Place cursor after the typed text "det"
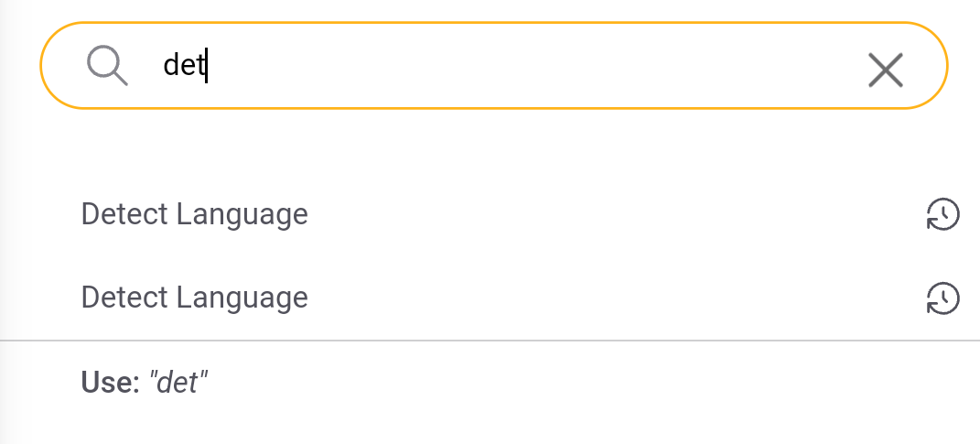Screen dimensions: 980x444 point(209,66)
